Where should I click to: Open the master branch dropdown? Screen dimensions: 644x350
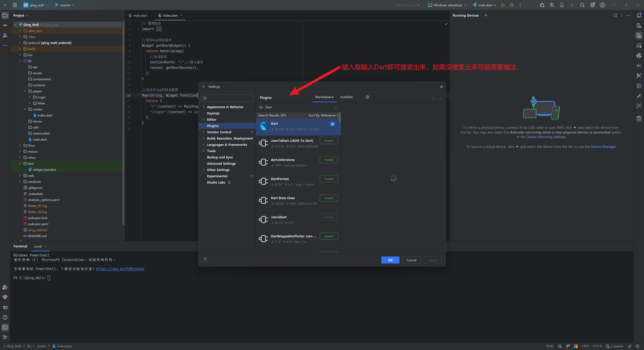point(64,5)
